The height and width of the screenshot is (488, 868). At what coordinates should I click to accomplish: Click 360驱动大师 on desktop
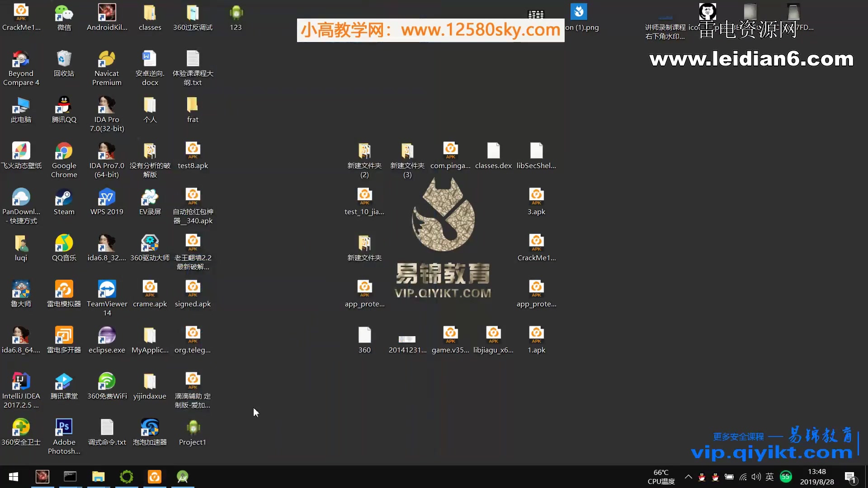pyautogui.click(x=150, y=247)
